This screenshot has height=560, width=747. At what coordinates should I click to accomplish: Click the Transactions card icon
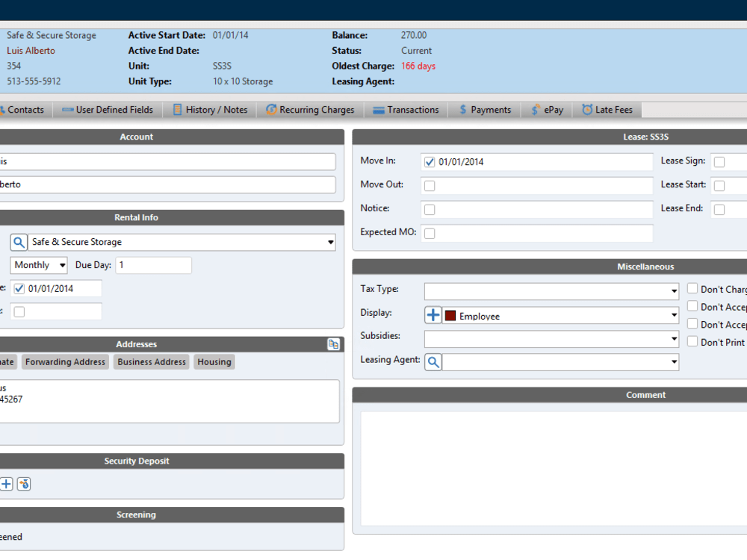click(378, 110)
